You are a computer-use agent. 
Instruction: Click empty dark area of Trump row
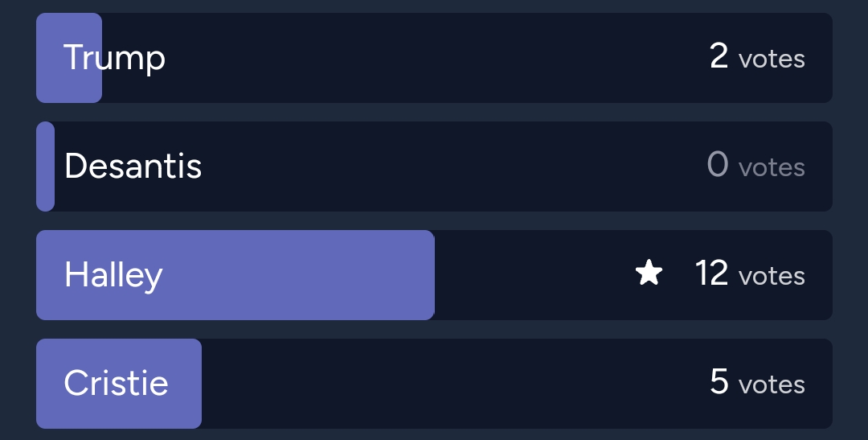tap(432, 58)
